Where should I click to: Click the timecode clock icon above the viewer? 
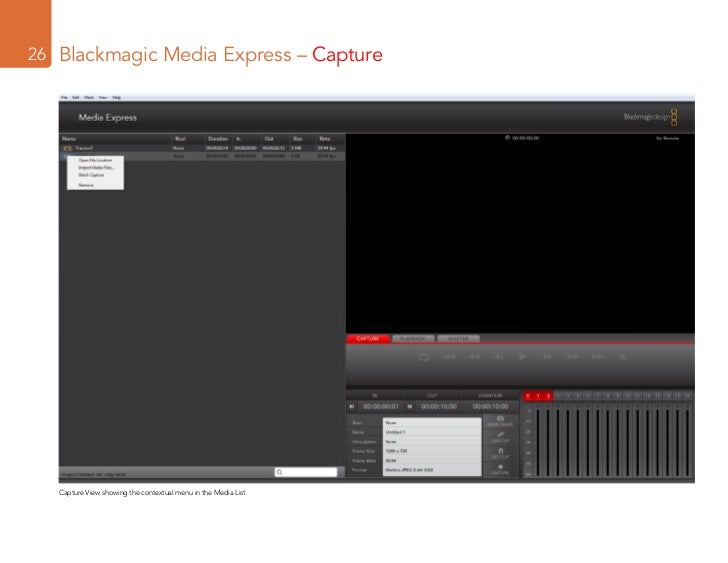(x=507, y=138)
